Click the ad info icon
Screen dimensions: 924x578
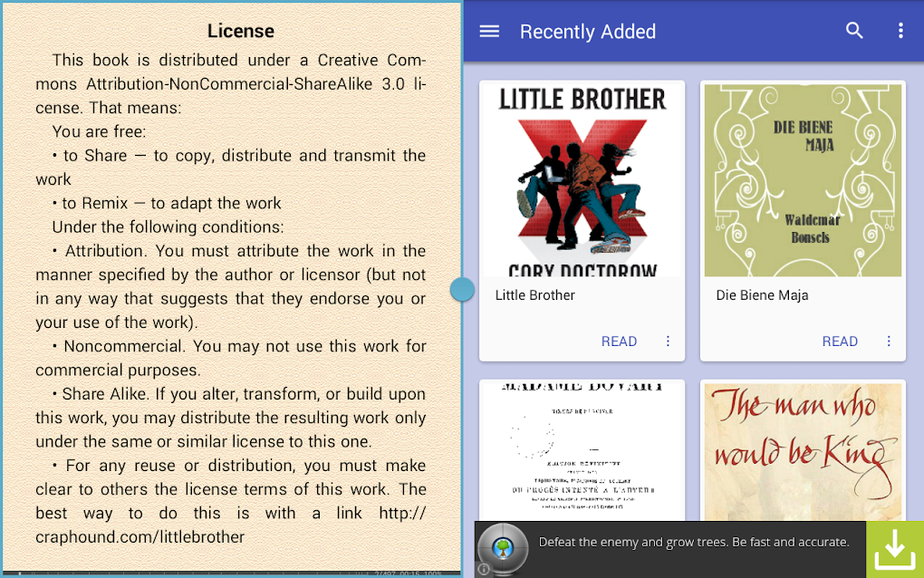[483, 569]
